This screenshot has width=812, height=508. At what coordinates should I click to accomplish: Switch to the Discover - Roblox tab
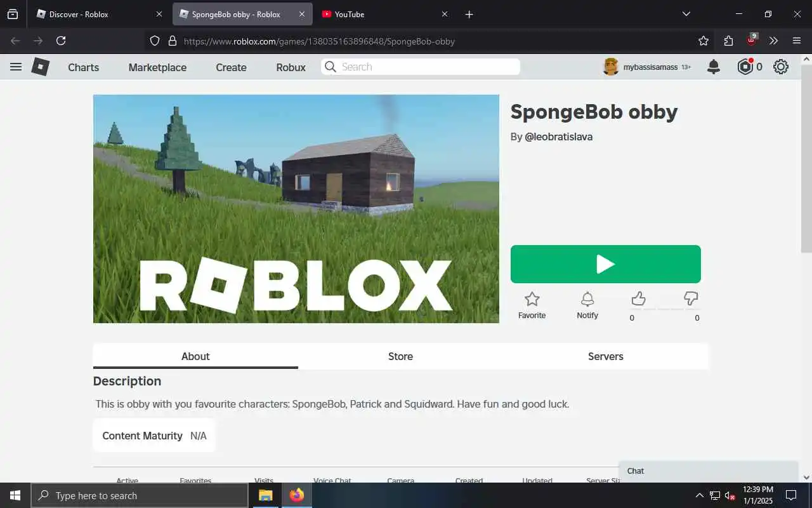(100, 14)
